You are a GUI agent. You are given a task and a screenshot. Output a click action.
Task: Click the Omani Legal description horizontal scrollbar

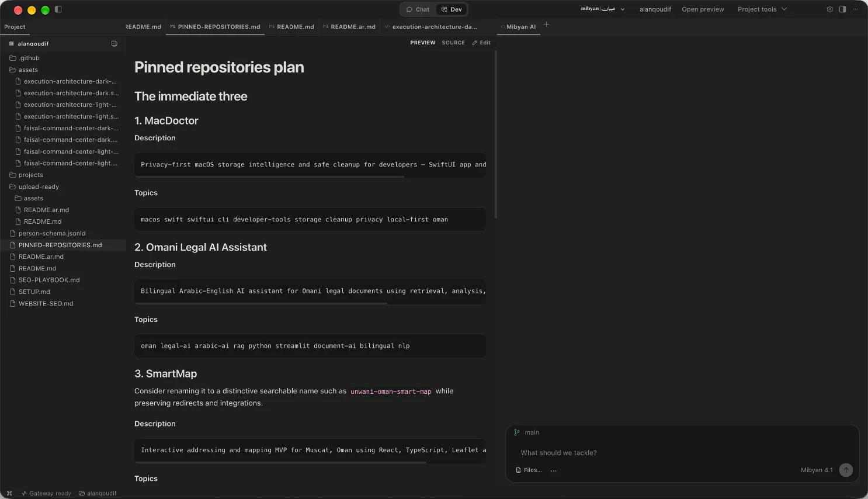[261, 303]
